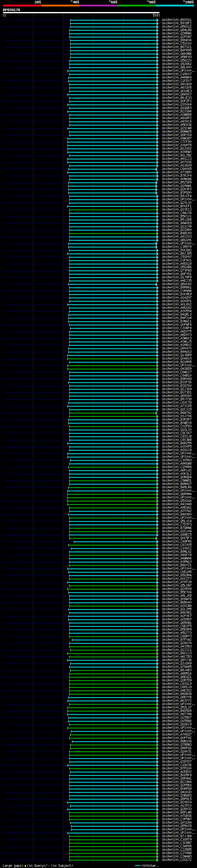Click entry UniRef100_Q1MAW1

pos(176,186)
